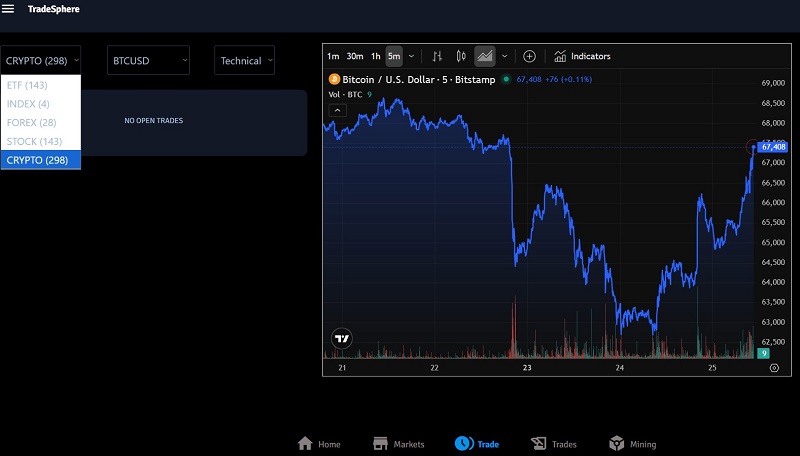Open the hamburger menu
The height and width of the screenshot is (456, 800).
(9, 9)
